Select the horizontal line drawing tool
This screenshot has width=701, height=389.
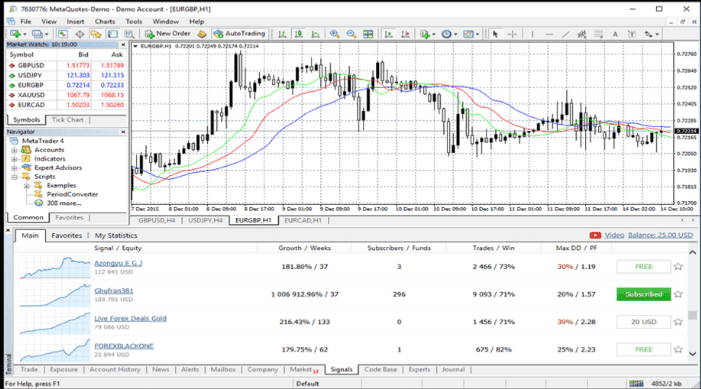pyautogui.click(x=549, y=34)
